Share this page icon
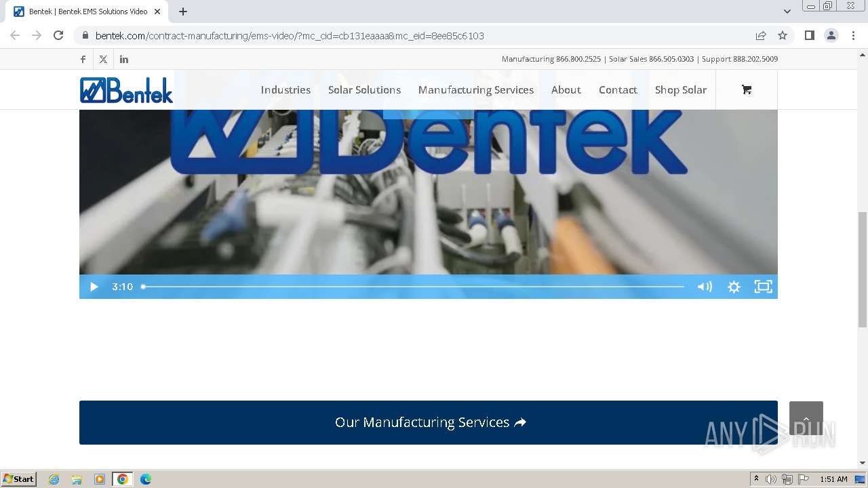Viewport: 868px width, 488px height. click(x=761, y=35)
